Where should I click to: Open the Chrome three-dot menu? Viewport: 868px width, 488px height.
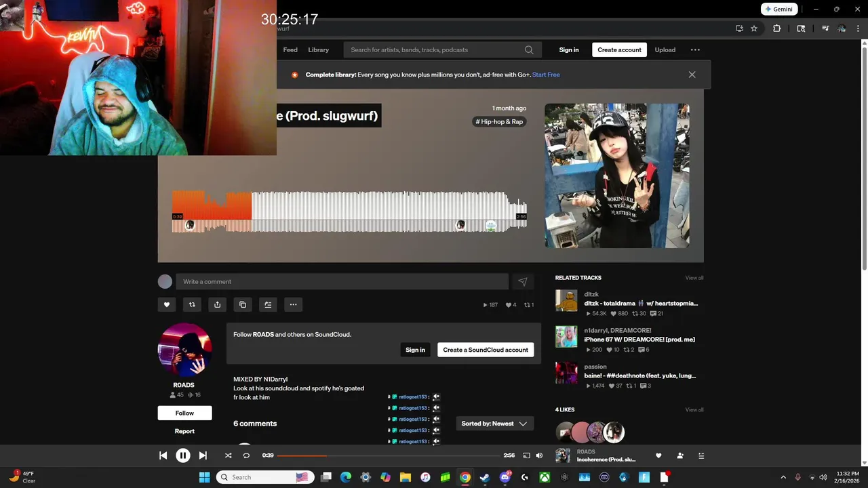click(858, 28)
